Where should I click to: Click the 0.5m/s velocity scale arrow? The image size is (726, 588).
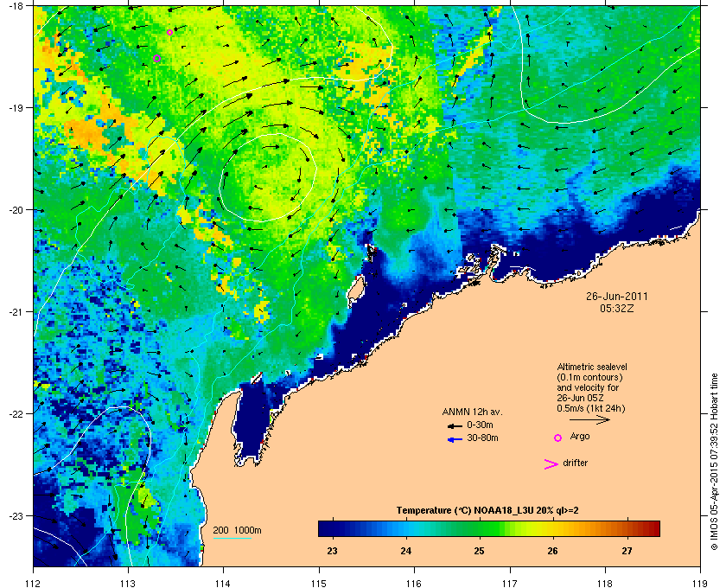click(589, 419)
